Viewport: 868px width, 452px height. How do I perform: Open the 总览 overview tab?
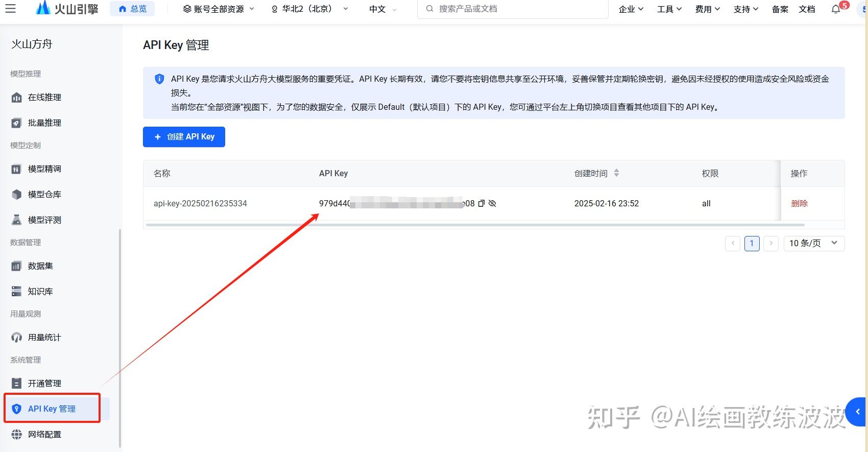coord(132,9)
